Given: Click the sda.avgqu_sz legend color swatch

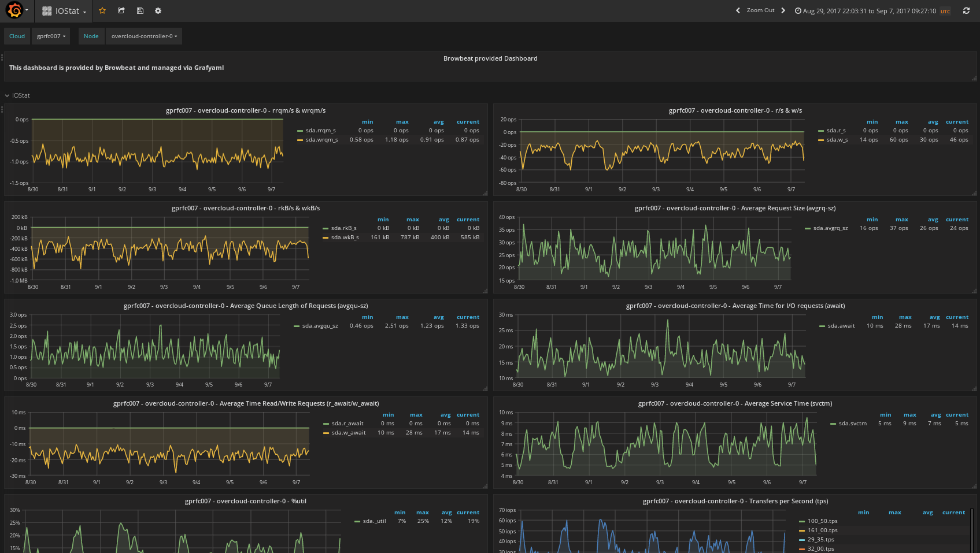Looking at the screenshot, I should coord(297,326).
